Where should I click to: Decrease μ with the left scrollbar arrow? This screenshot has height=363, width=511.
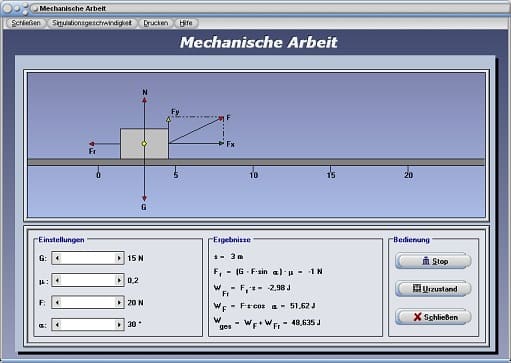(57, 280)
